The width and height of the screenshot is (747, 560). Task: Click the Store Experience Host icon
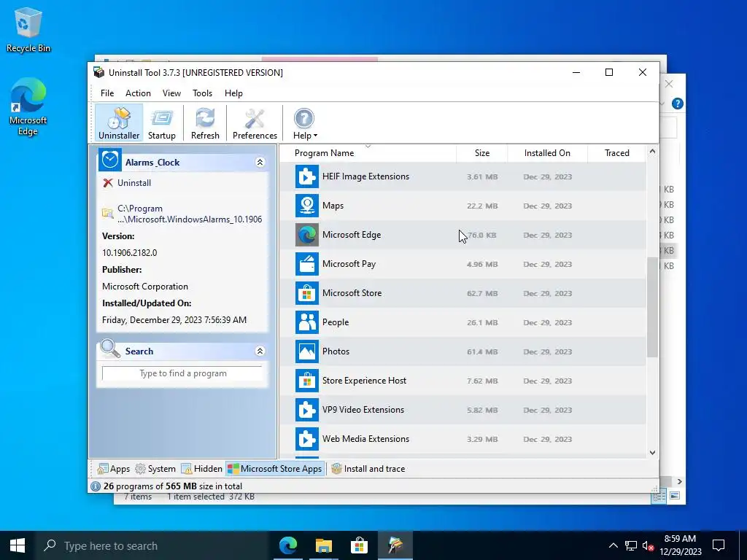(307, 381)
